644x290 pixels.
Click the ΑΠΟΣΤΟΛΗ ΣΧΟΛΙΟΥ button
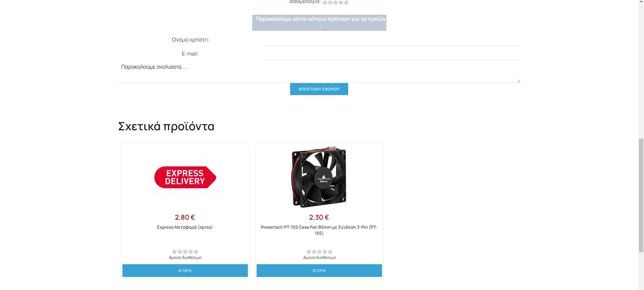(319, 89)
